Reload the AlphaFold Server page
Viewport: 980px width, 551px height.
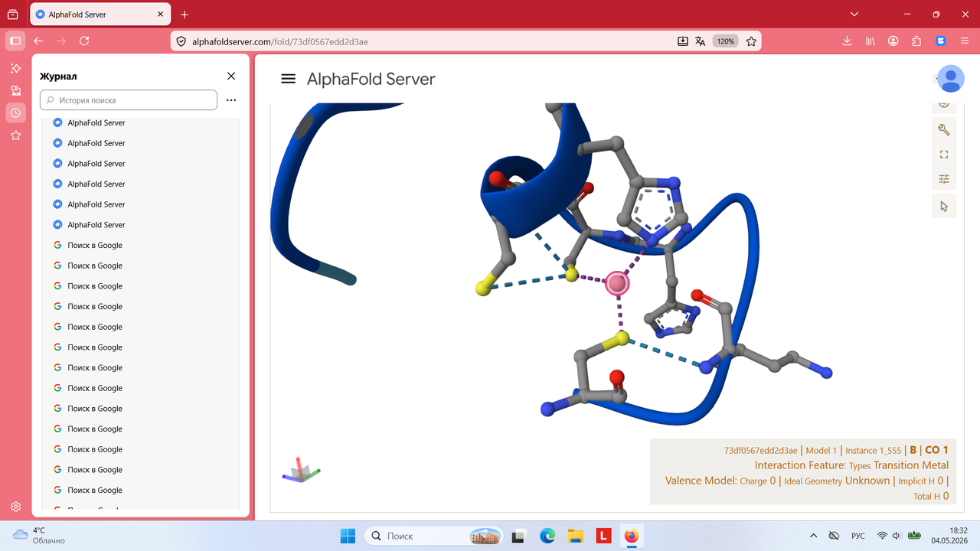coord(84,41)
